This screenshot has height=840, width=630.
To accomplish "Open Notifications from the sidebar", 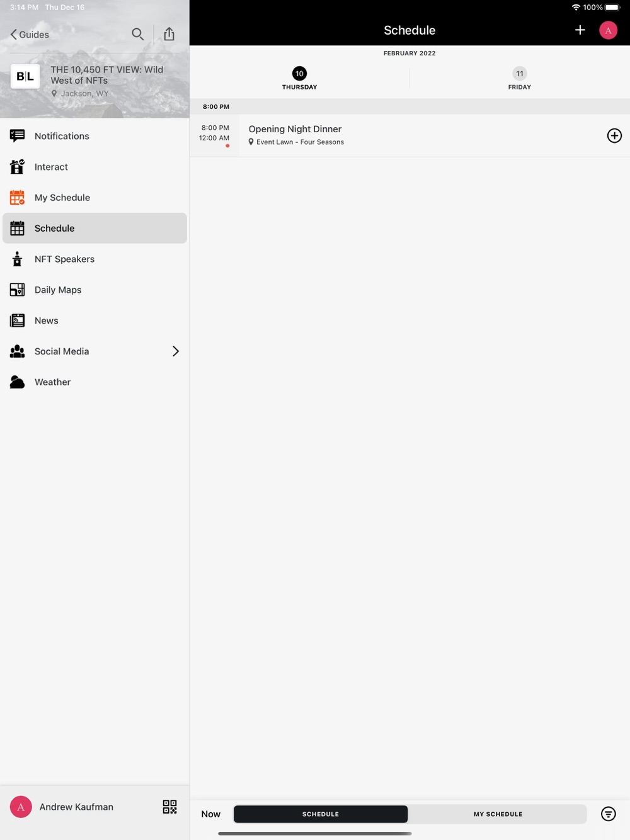I will pyautogui.click(x=94, y=136).
